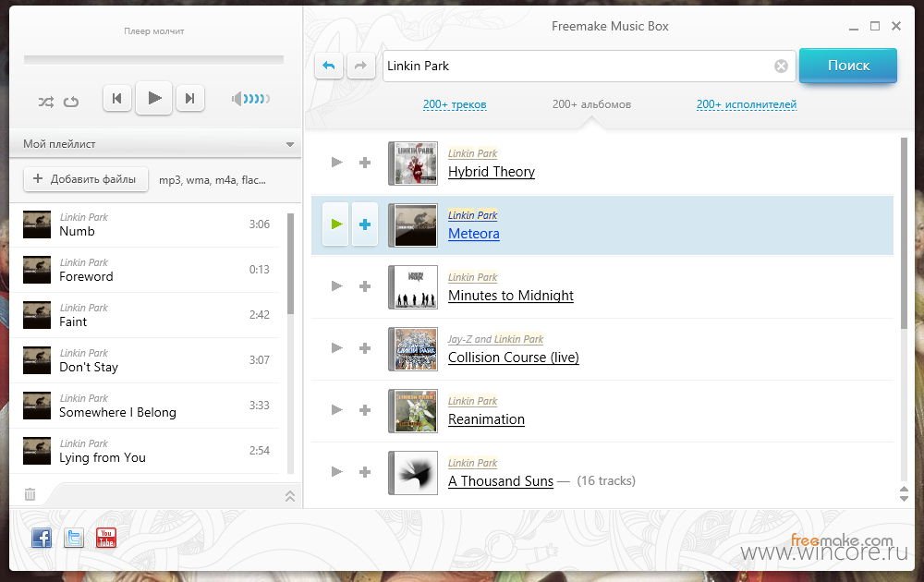Skip to the next track

click(189, 98)
